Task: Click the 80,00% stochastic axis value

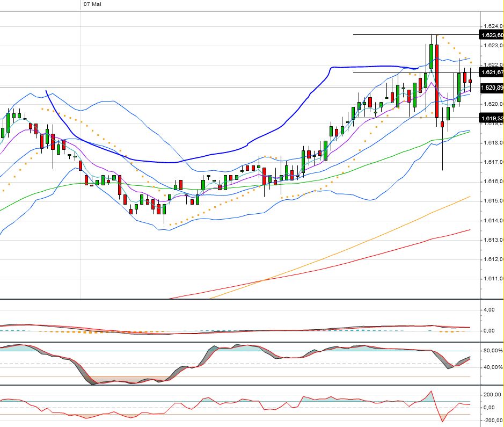Action: click(x=493, y=351)
